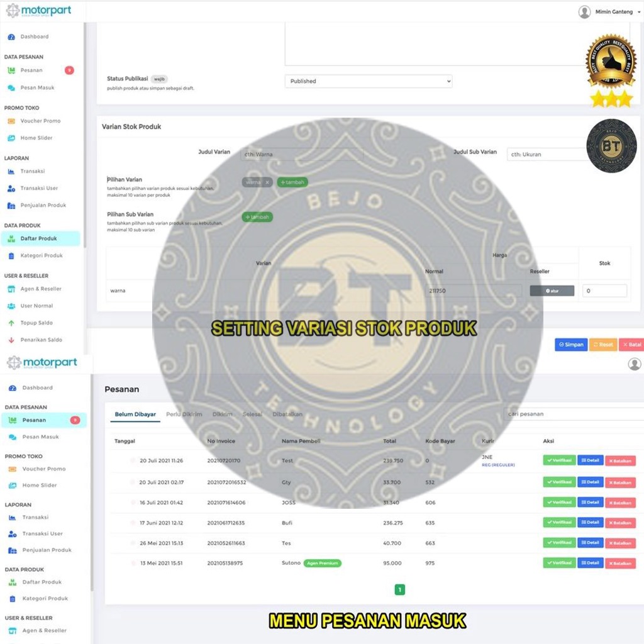Click Batalkan for the Sutono order

pos(620,563)
